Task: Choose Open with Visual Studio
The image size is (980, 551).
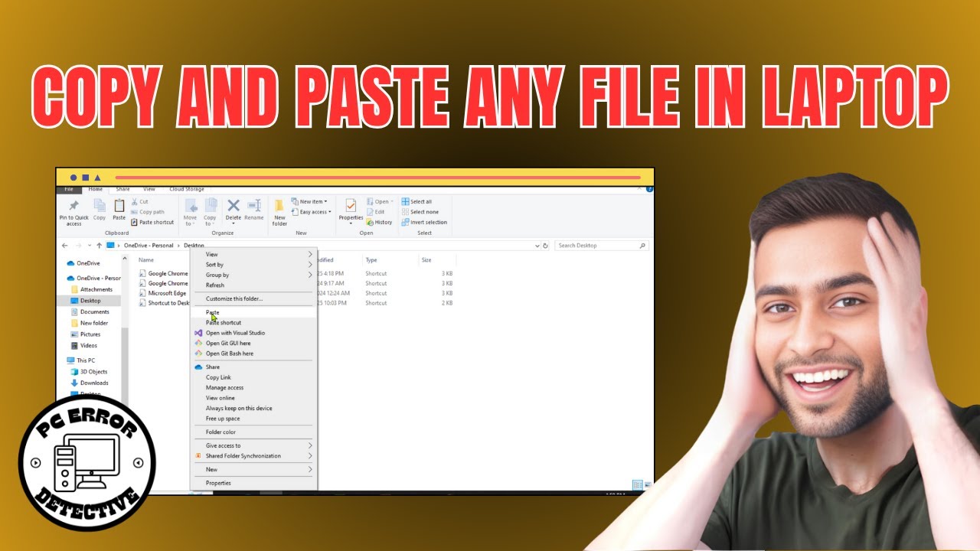Action: coord(253,333)
